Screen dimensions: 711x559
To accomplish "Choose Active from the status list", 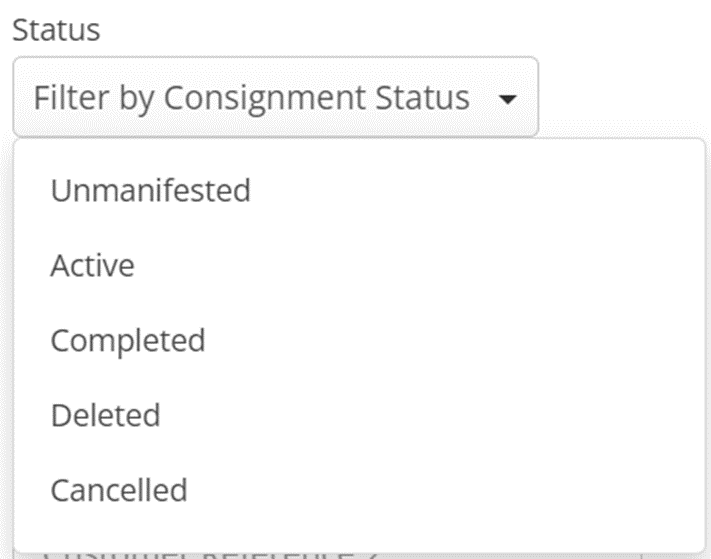I will pos(92,265).
